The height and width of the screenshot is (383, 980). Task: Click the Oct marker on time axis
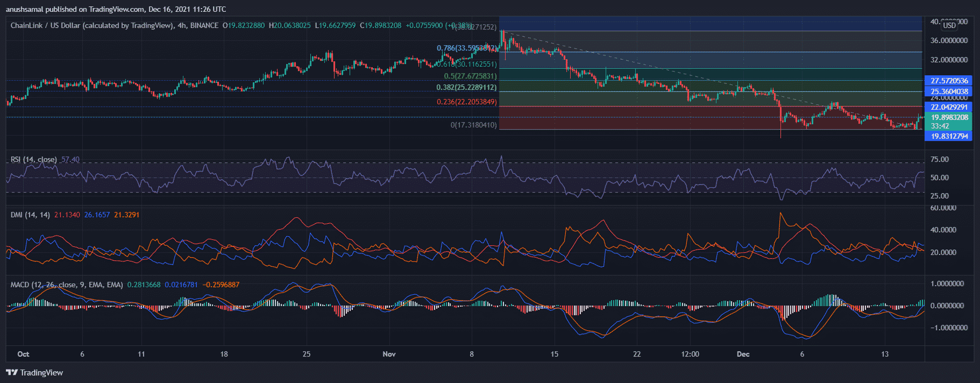(x=23, y=354)
